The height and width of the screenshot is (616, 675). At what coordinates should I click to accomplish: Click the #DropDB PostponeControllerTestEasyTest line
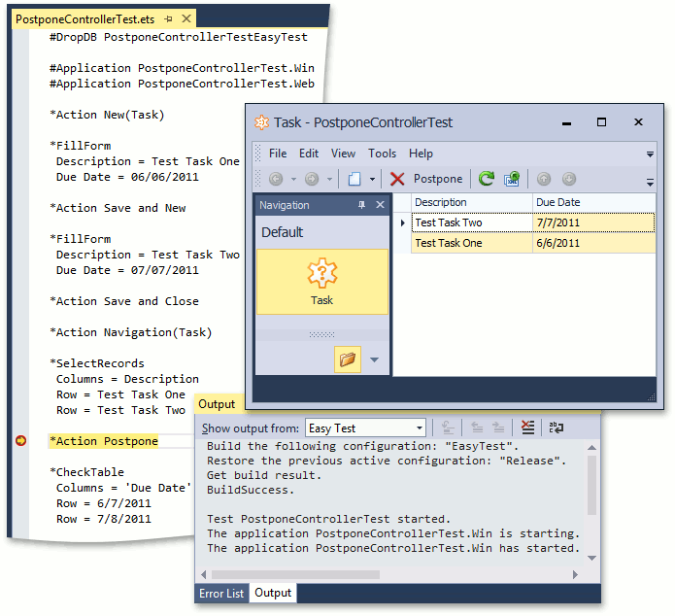[179, 37]
